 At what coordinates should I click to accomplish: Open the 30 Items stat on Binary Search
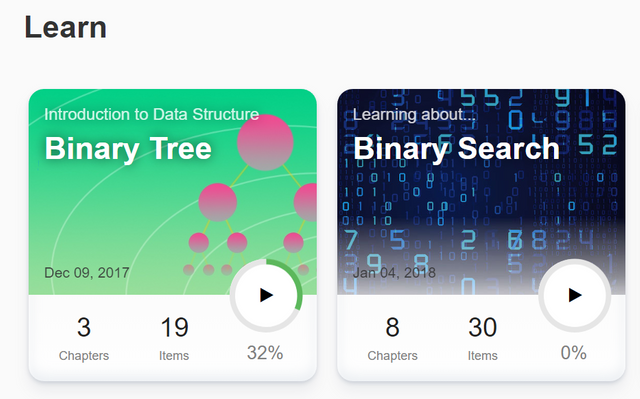tap(482, 339)
